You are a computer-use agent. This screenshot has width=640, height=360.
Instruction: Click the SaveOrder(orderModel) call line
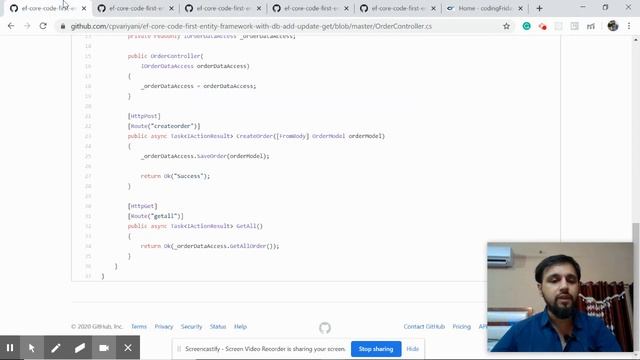[x=205, y=156]
